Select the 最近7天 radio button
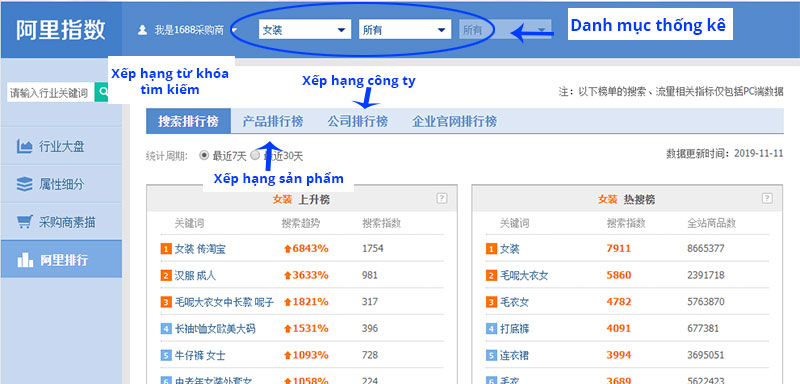 [204, 156]
